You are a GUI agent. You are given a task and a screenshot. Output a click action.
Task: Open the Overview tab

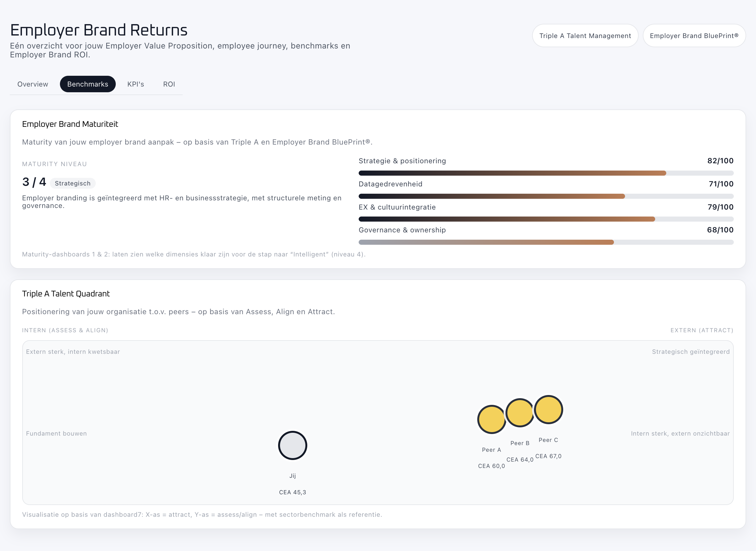[x=33, y=84]
